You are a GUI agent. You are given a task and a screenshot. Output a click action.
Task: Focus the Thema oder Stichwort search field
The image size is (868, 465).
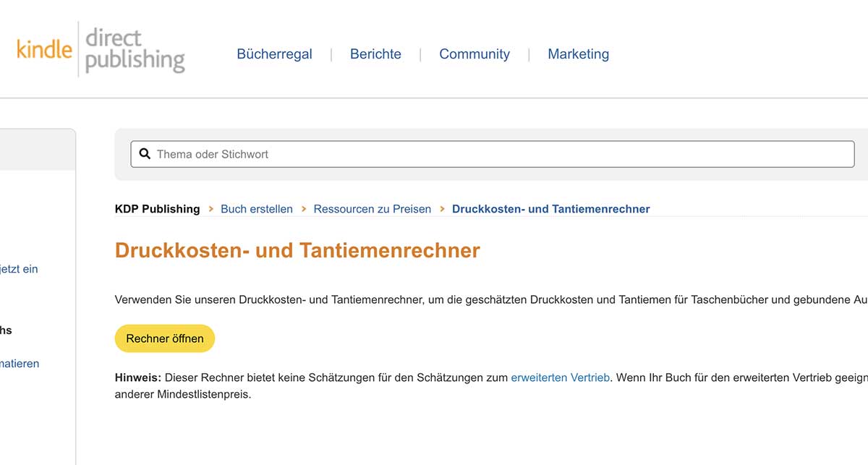(493, 154)
